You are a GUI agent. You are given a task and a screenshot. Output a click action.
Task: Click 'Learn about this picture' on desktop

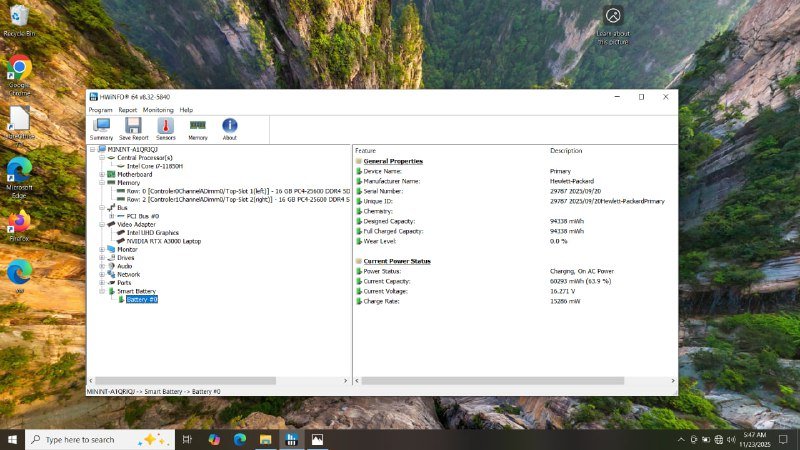coord(612,24)
